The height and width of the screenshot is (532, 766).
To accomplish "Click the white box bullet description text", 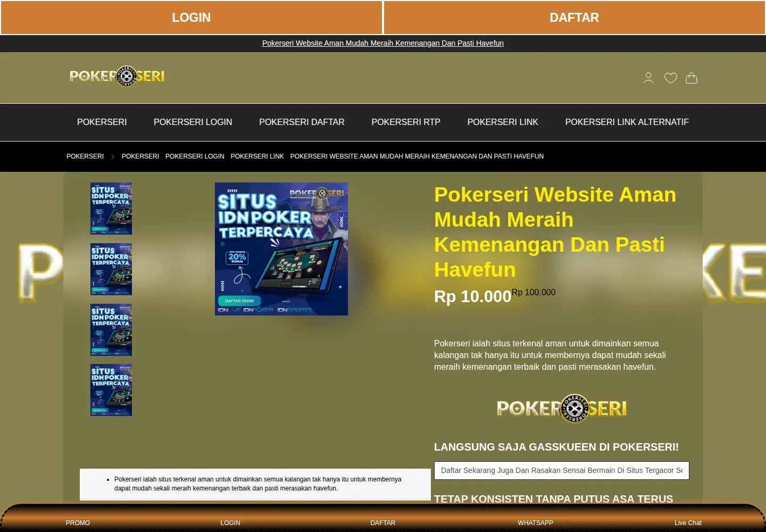I will [x=258, y=484].
